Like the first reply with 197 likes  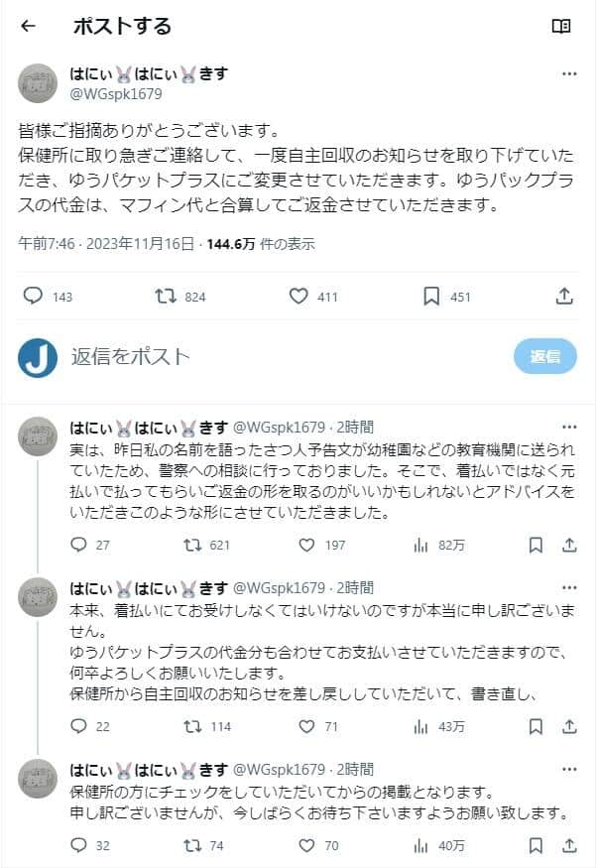click(306, 544)
